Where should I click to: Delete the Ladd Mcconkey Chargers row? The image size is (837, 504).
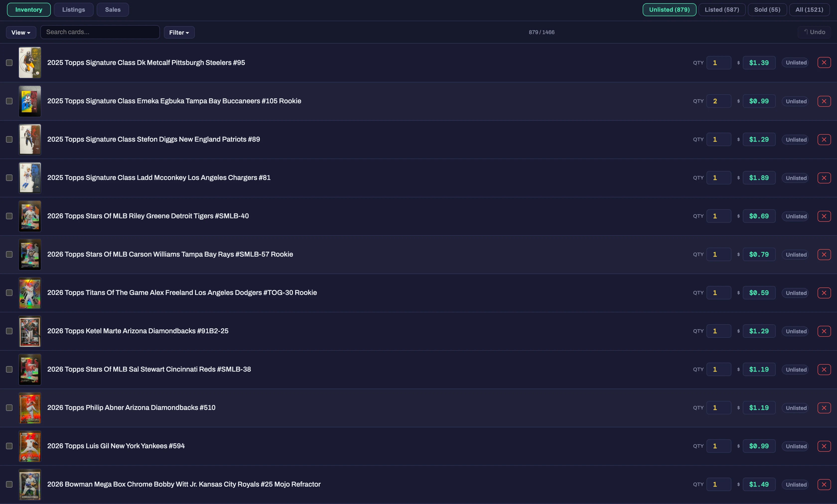(x=824, y=178)
